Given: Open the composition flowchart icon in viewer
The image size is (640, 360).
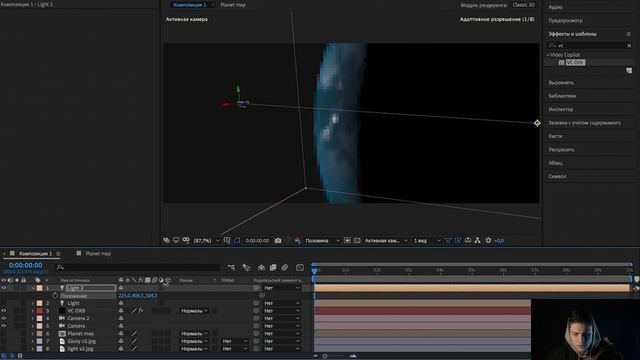Looking at the screenshot, I should pyautogui.click(x=478, y=240).
